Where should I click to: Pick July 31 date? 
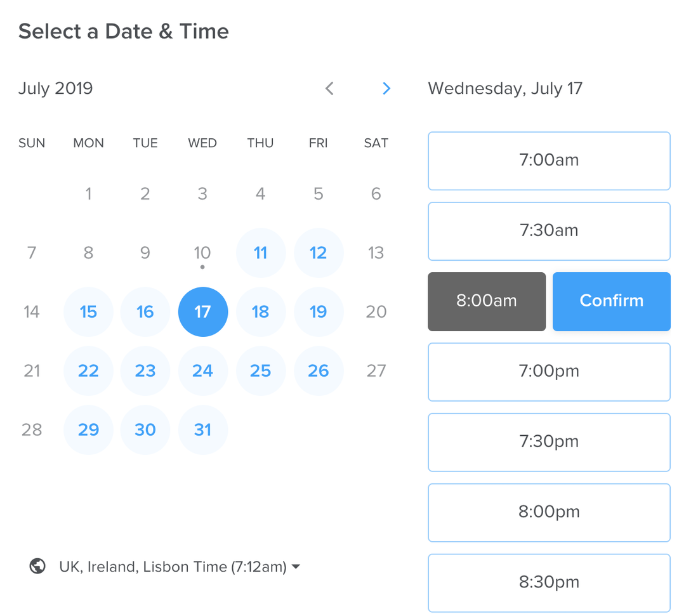pyautogui.click(x=202, y=429)
